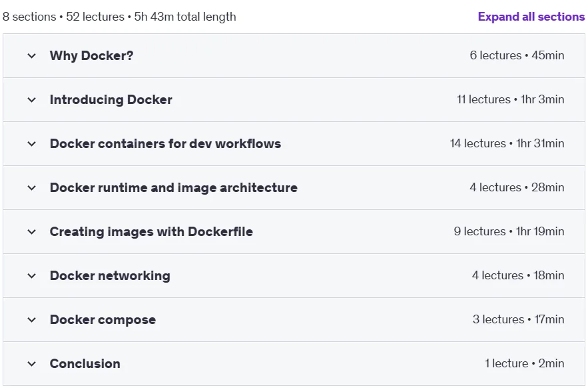The width and height of the screenshot is (588, 388).
Task: Click the 6 lectures • 45min label
Action: [x=517, y=55]
